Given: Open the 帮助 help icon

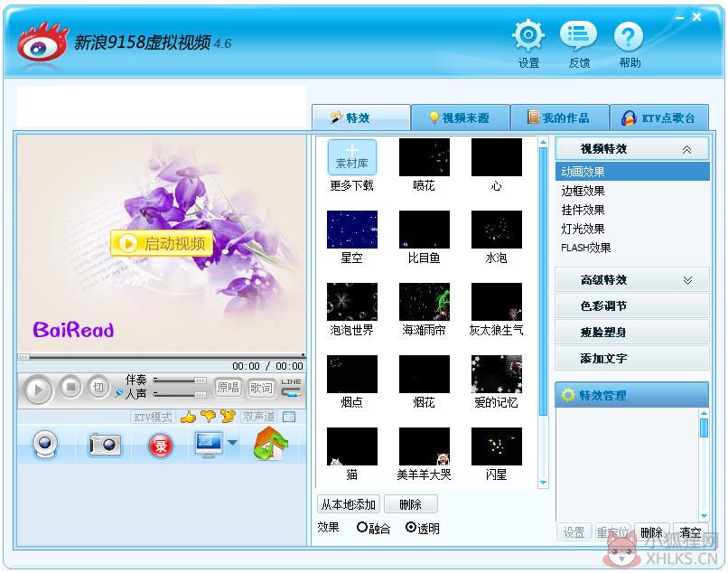Looking at the screenshot, I should pos(628,36).
